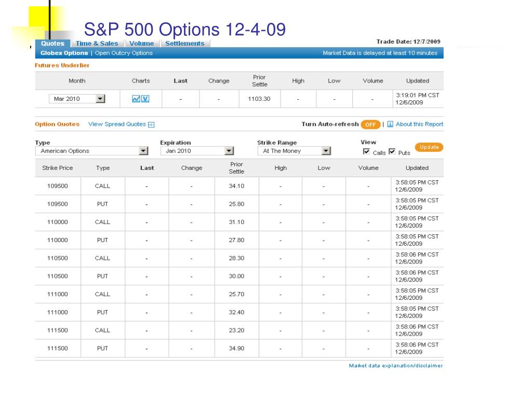The width and height of the screenshot is (532, 399).
Task: Click the futures table Month header
Action: [x=77, y=81]
